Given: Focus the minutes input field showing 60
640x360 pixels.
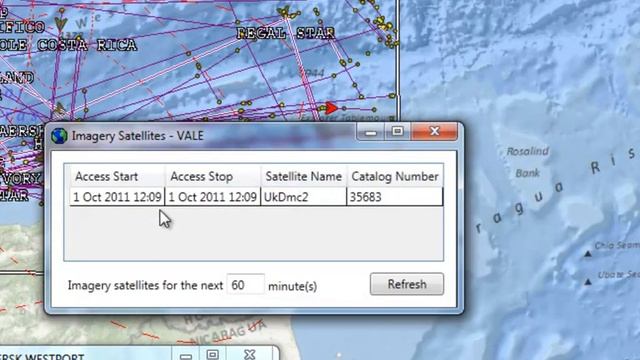Looking at the screenshot, I should pos(245,284).
